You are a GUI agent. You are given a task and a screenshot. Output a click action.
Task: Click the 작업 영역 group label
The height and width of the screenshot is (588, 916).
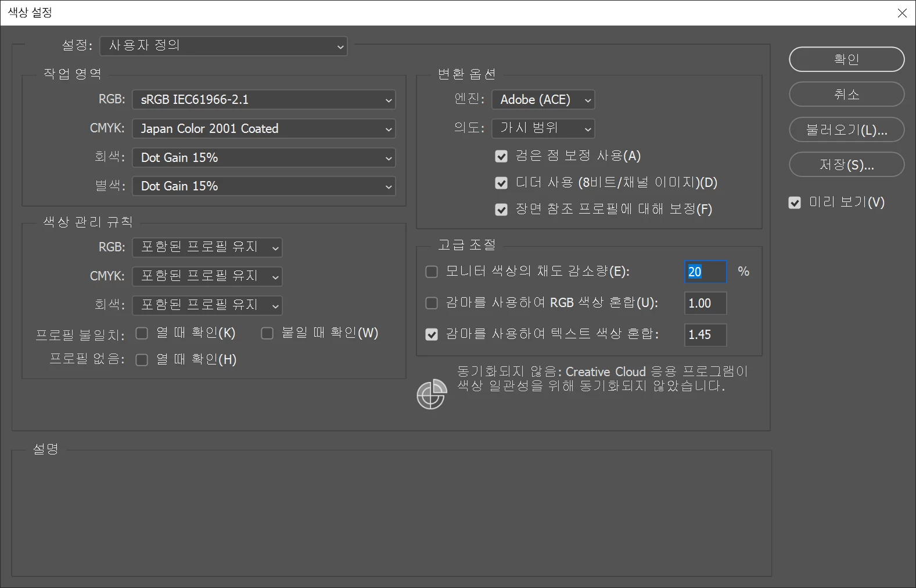tap(73, 74)
